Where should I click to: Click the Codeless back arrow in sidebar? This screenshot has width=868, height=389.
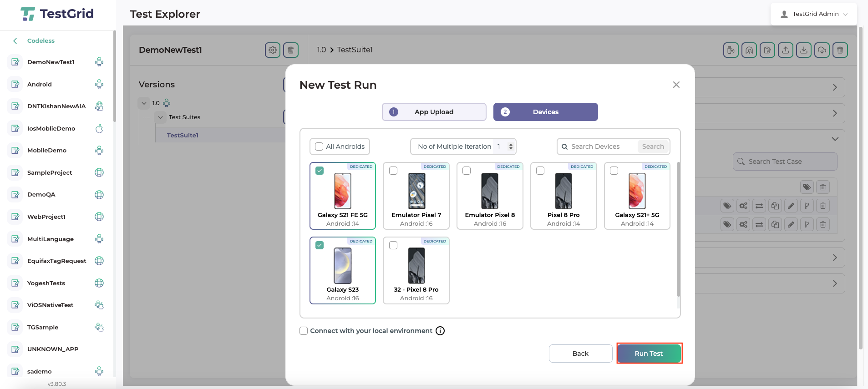[15, 41]
